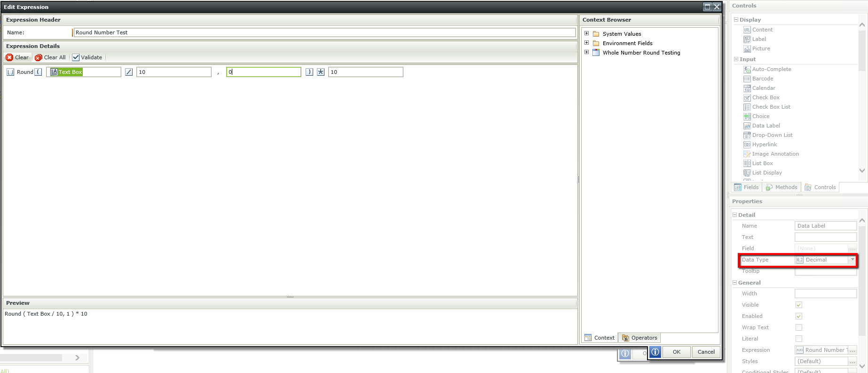Select the Data Label control

click(x=762, y=126)
